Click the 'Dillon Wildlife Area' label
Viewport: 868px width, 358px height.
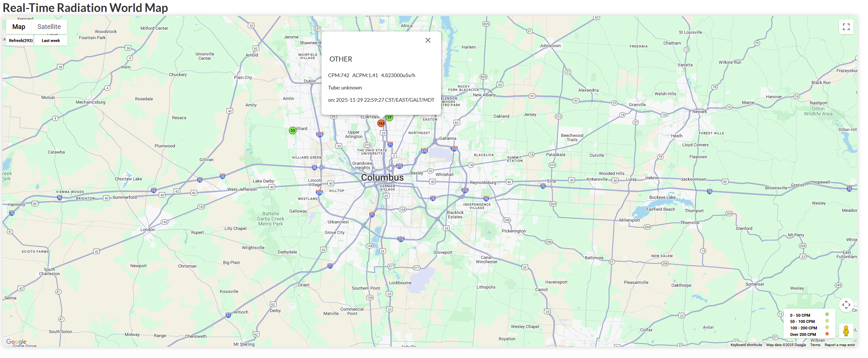pos(818,111)
